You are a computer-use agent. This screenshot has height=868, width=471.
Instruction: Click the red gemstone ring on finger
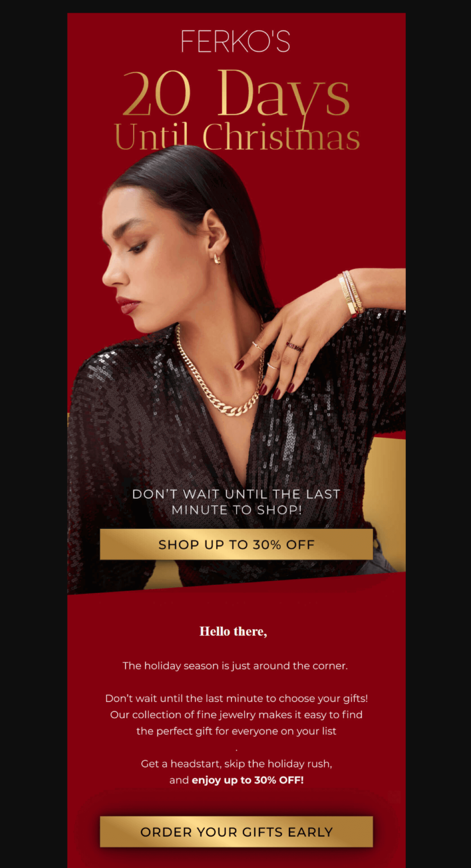click(294, 346)
